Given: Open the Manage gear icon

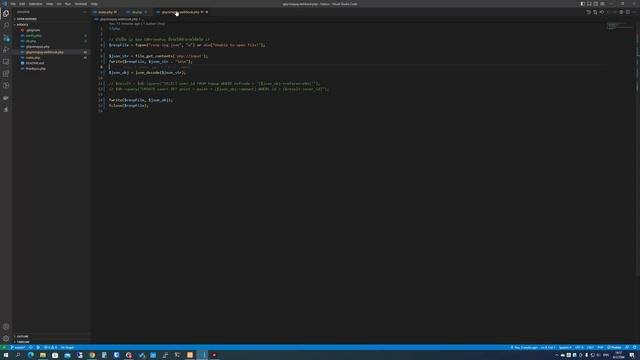Looking at the screenshot, I should pos(6,338).
